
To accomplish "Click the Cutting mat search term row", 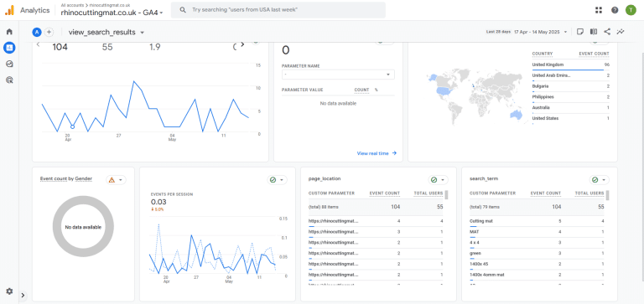I will (x=537, y=222).
